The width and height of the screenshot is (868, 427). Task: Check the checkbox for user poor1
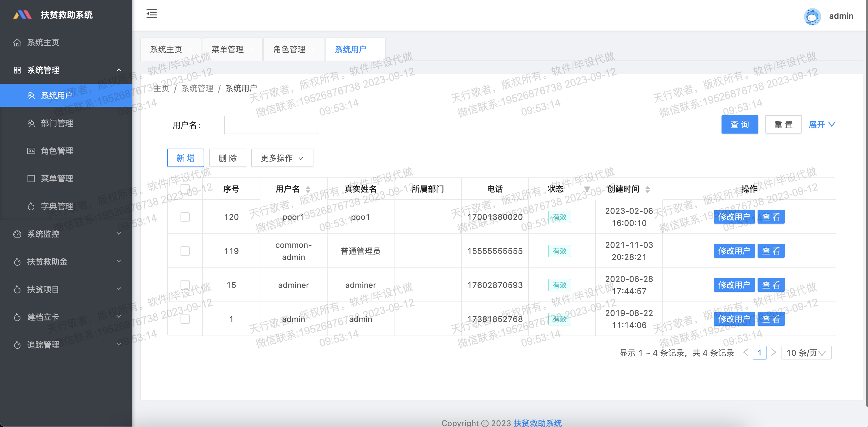point(185,217)
